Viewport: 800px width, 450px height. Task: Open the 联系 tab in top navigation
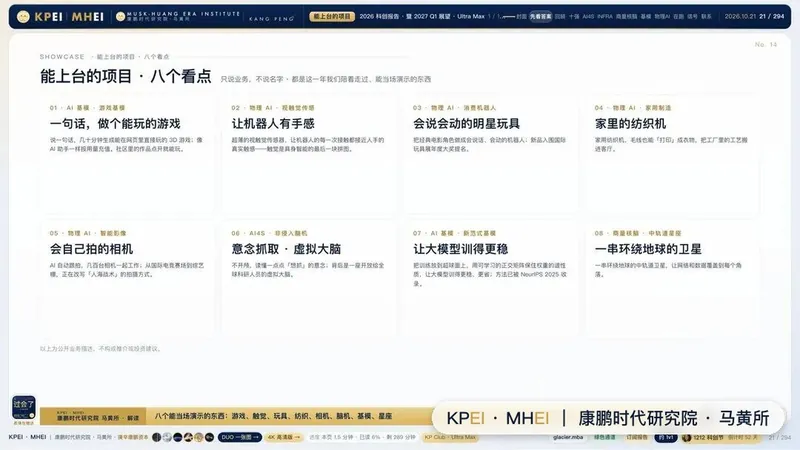click(x=706, y=16)
